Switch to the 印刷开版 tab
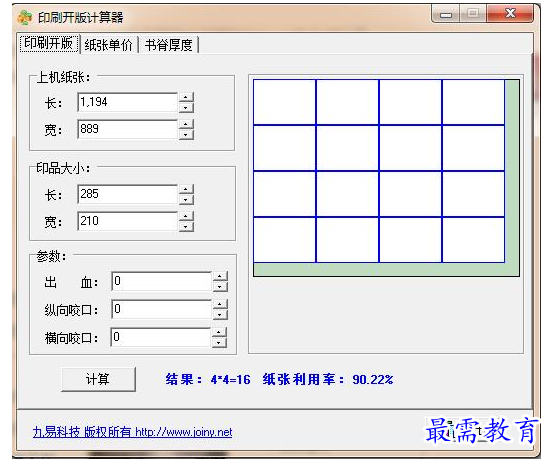This screenshot has width=547, height=462. click(x=49, y=44)
